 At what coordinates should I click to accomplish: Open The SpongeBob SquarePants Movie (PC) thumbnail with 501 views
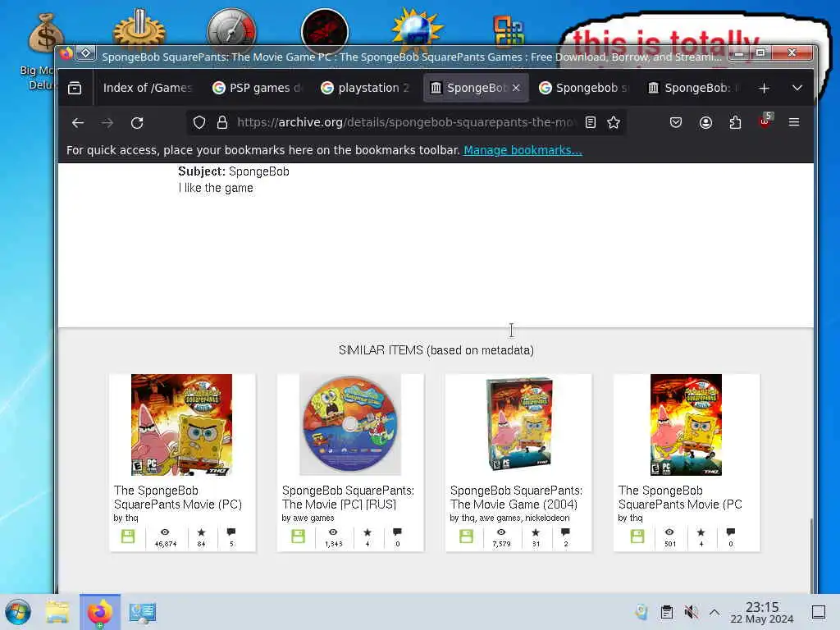click(686, 424)
